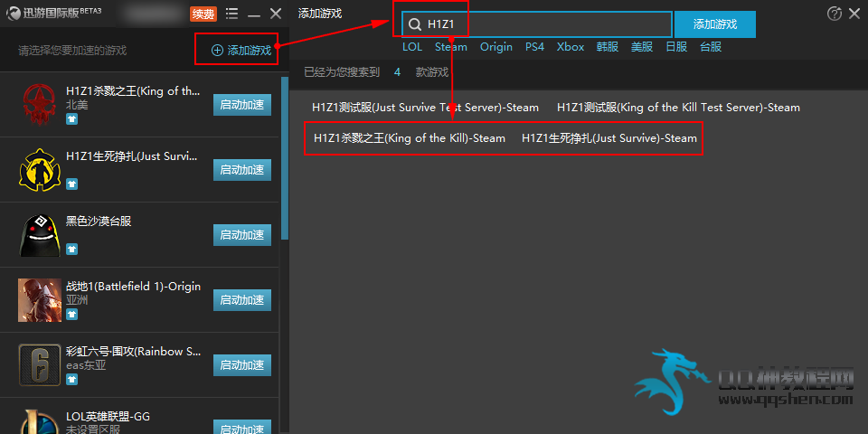868x434 pixels.
Task: Click the shirt badge under 战地1
Action: click(x=72, y=314)
